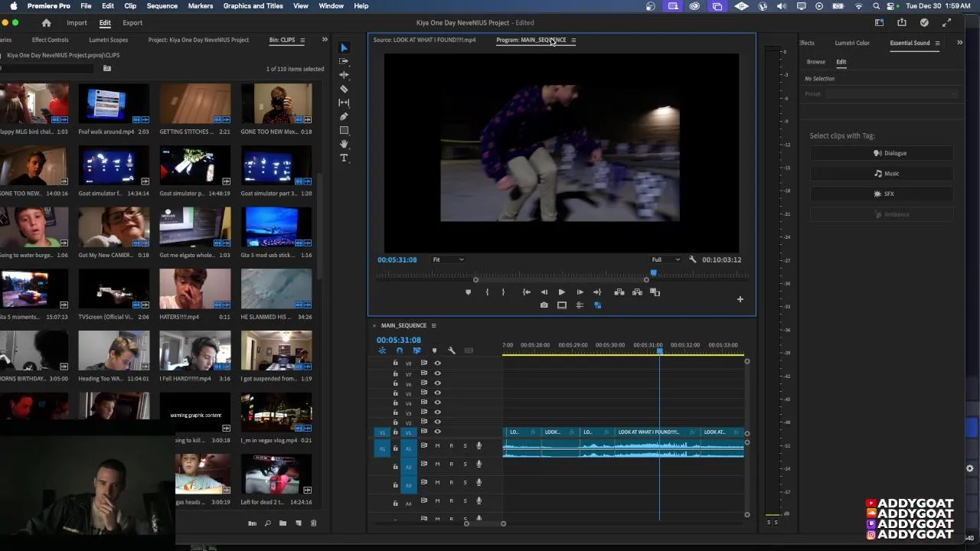The height and width of the screenshot is (551, 980).
Task: Step forward one frame
Action: pyautogui.click(x=580, y=292)
